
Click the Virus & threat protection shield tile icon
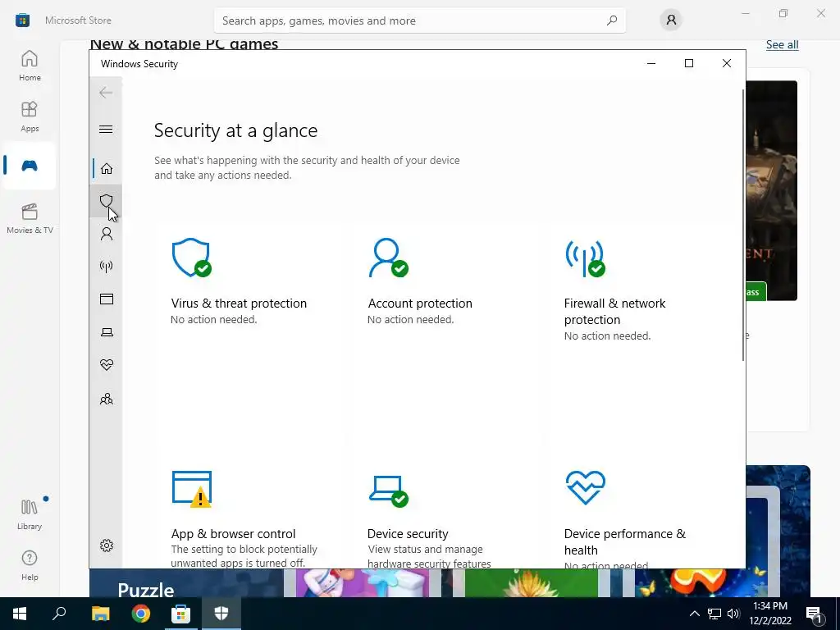point(191,258)
